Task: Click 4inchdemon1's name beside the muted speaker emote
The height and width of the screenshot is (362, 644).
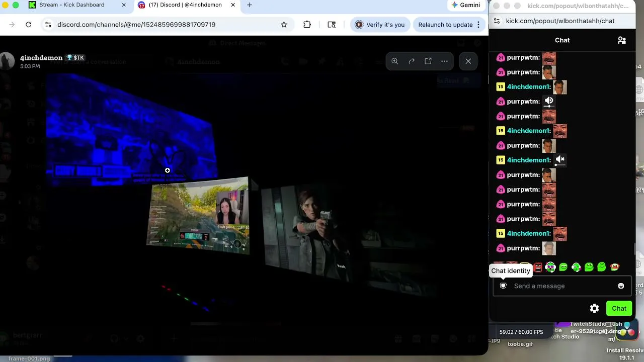Action: click(528, 160)
